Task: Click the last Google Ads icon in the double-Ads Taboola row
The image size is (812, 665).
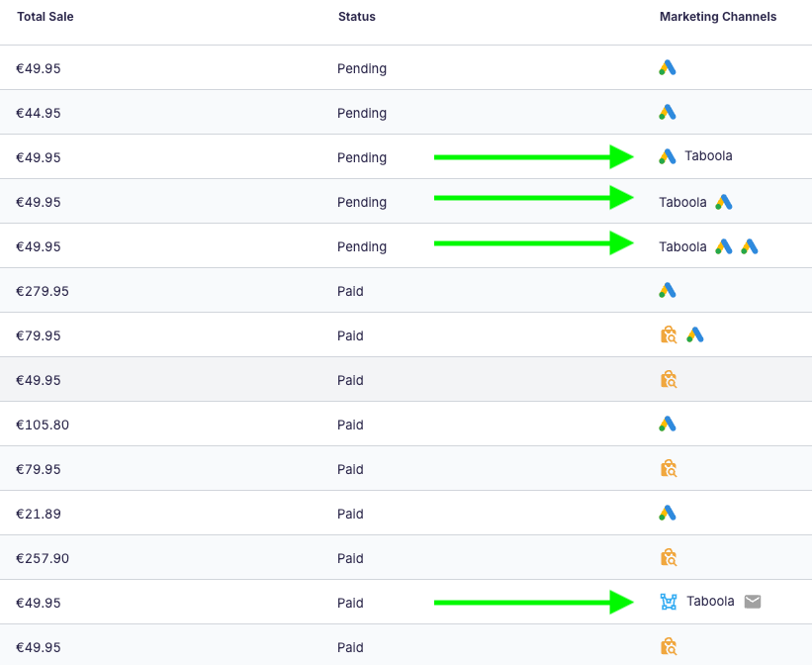Action: [750, 246]
